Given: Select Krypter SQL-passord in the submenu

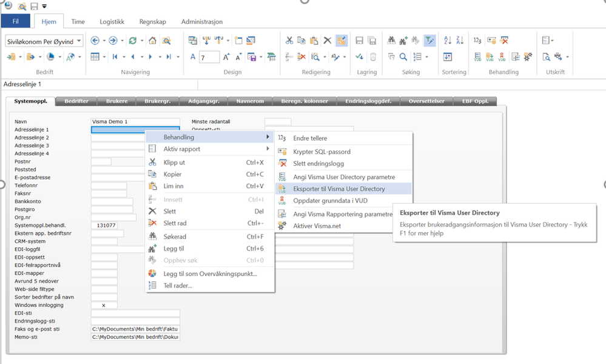Looking at the screenshot, I should click(x=343, y=152).
